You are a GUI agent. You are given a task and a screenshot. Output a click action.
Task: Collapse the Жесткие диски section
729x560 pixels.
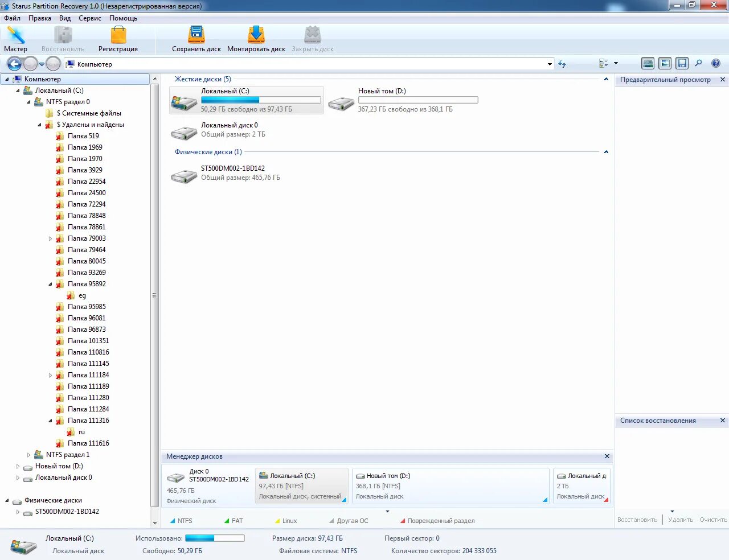point(606,80)
